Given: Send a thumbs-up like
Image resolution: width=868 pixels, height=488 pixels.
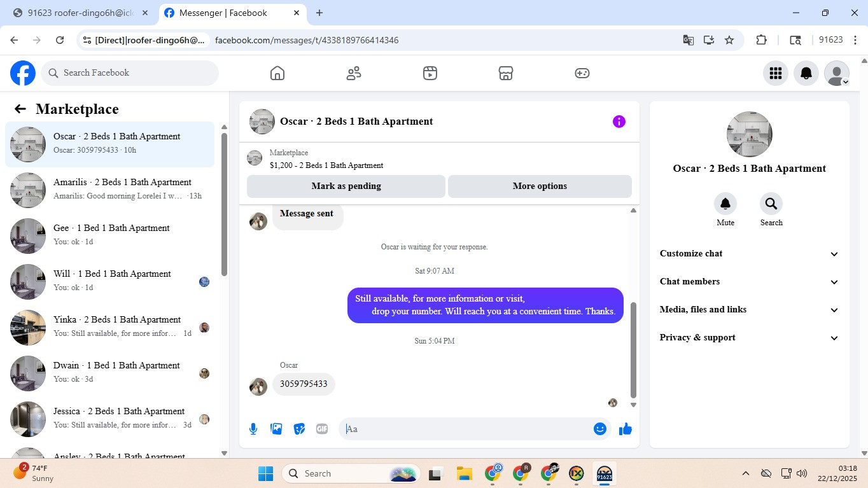Looking at the screenshot, I should (626, 429).
